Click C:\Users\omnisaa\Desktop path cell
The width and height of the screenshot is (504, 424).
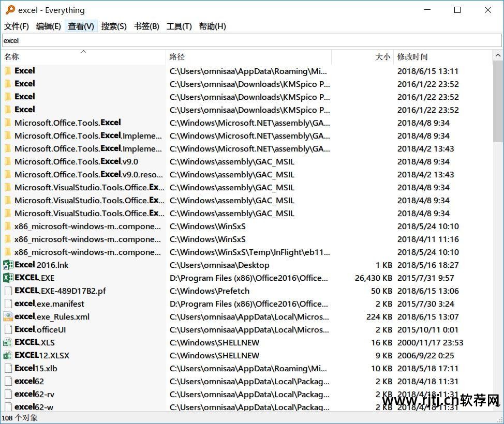click(219, 265)
